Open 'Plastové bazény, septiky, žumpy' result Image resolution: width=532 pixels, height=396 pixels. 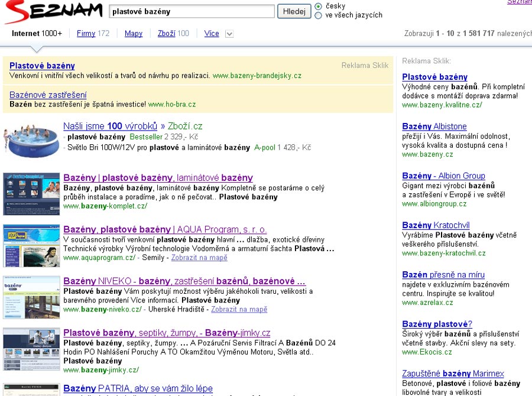(167, 333)
